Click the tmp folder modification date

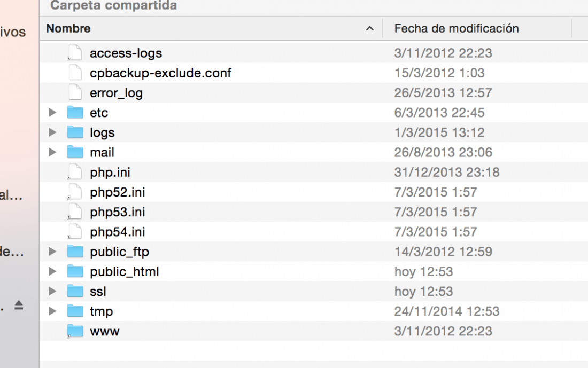tap(447, 311)
